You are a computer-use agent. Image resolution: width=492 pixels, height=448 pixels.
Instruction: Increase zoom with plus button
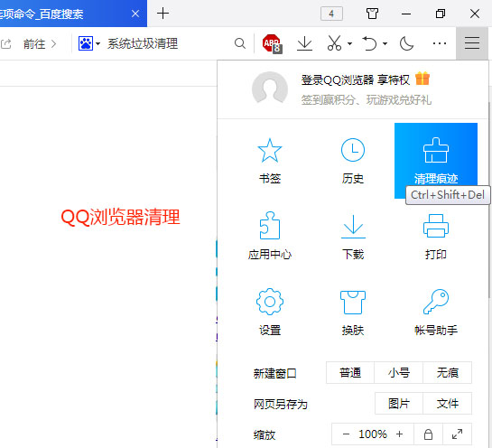pos(399,434)
